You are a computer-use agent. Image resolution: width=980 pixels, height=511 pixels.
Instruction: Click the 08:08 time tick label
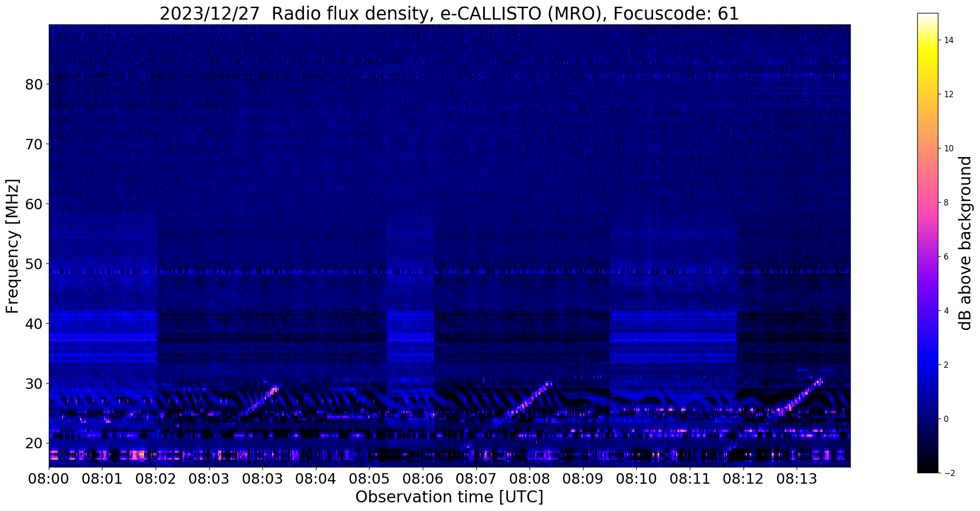[x=529, y=478]
